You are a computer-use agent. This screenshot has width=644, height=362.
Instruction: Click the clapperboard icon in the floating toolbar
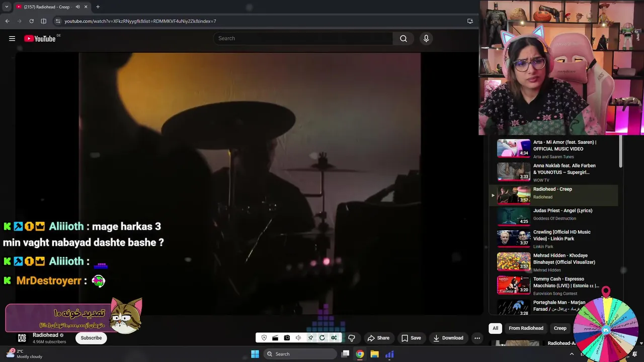[275, 338]
